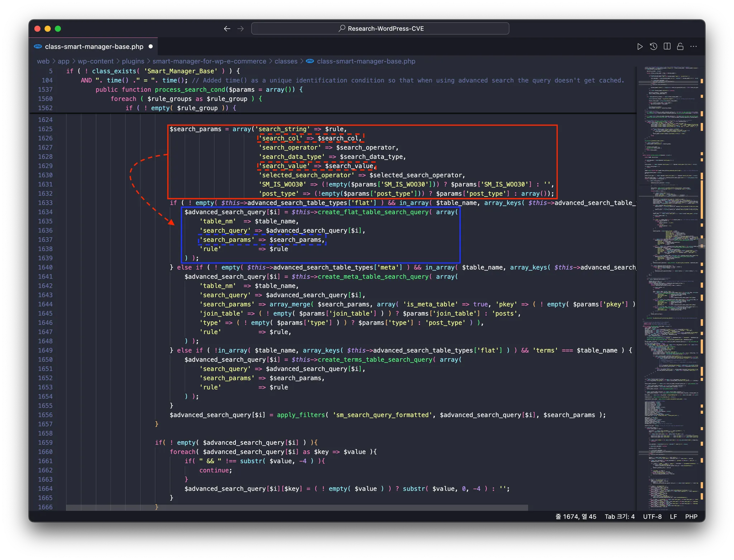Open the 'wp-content' breadcrumb segment

[x=95, y=61]
